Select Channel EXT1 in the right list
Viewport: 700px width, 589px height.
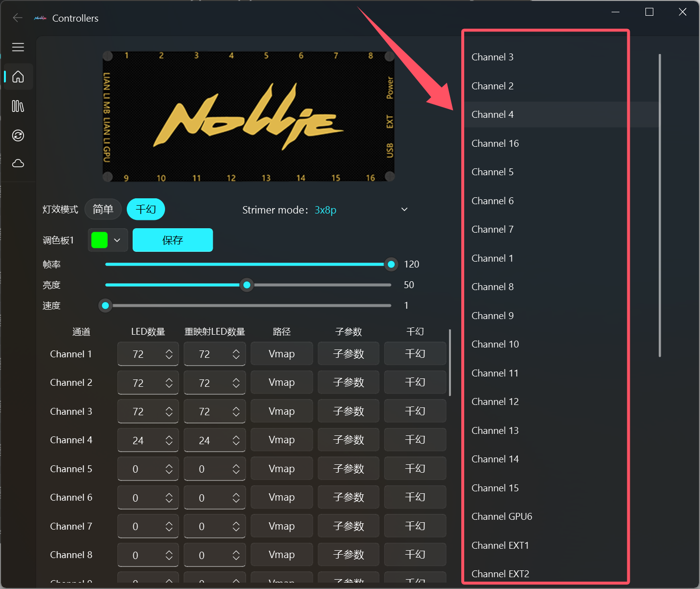tap(561, 545)
